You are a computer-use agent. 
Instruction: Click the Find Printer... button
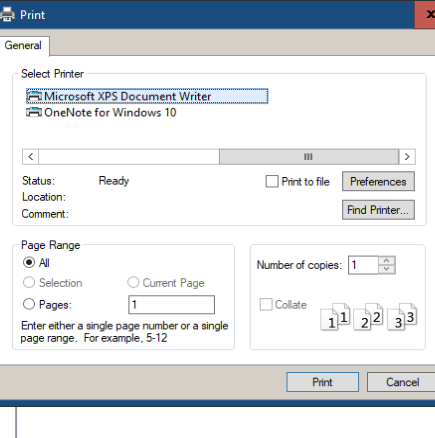[x=378, y=210]
